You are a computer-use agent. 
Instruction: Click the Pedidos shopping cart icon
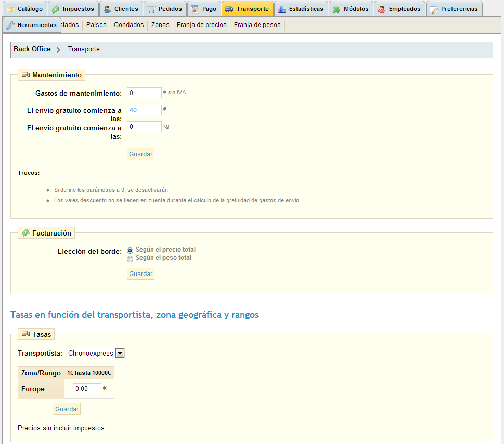tap(151, 9)
